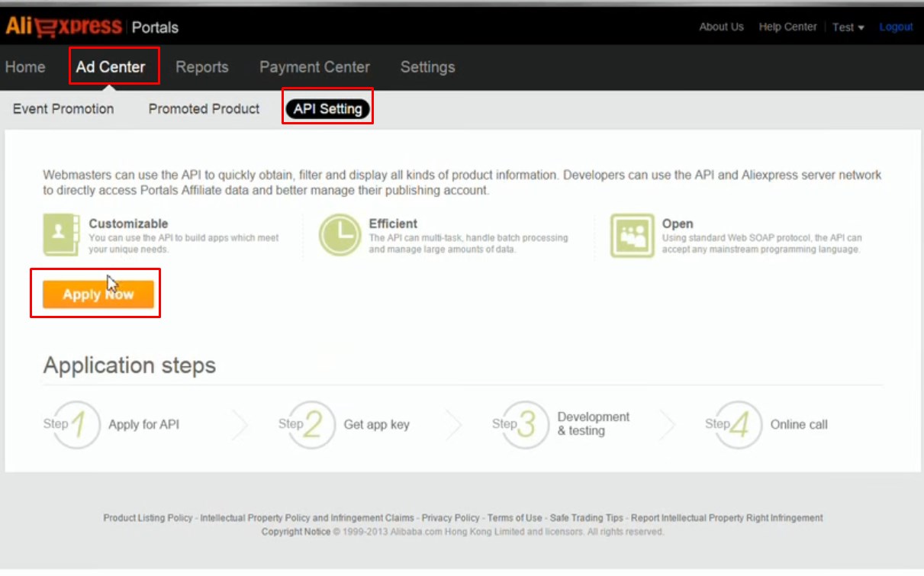Open the Test account dropdown
This screenshot has height=576, width=924.
pyautogui.click(x=848, y=27)
